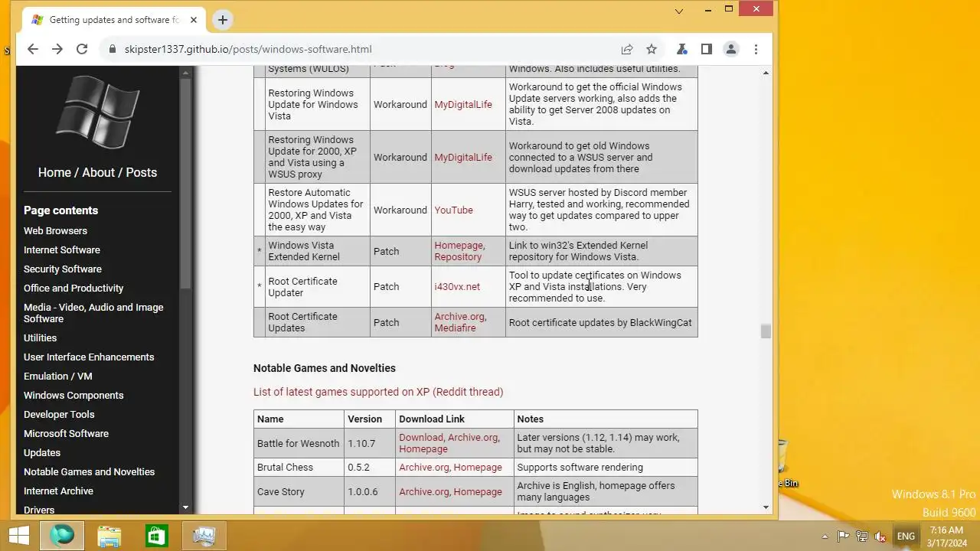Go forward with the arrow button
The height and width of the screenshot is (551, 980).
57,49
